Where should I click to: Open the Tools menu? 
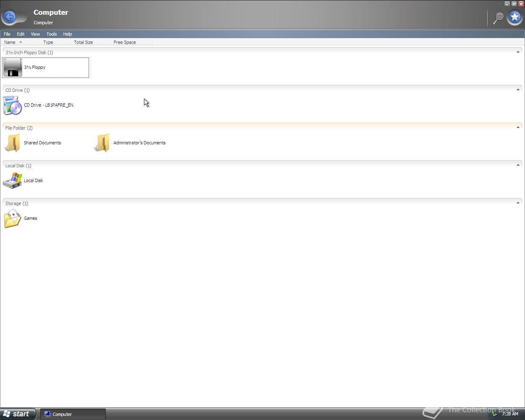click(52, 34)
